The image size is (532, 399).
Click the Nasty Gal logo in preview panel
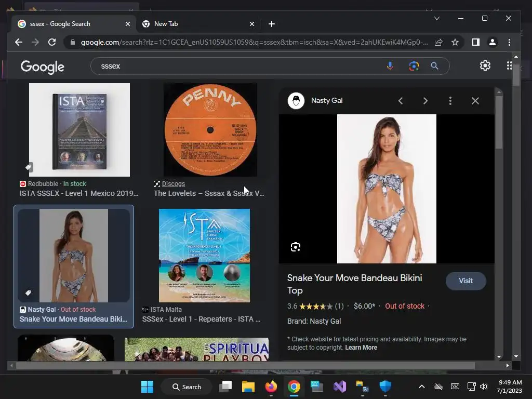point(296,101)
